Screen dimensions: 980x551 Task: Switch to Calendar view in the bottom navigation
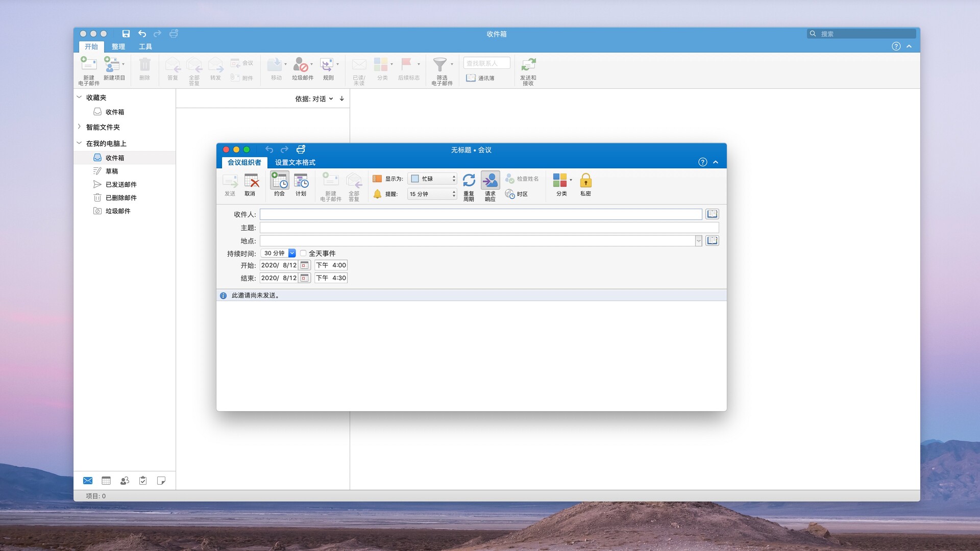click(106, 481)
